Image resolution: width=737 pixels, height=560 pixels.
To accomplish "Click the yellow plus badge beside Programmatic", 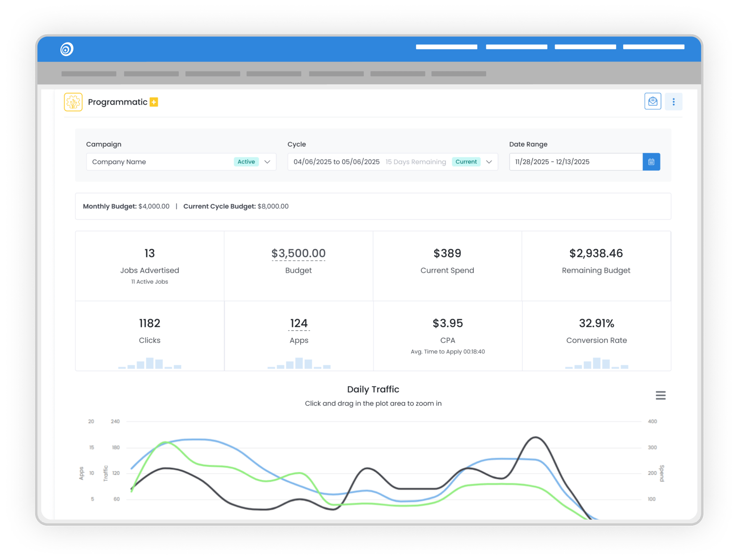I will coord(154,102).
